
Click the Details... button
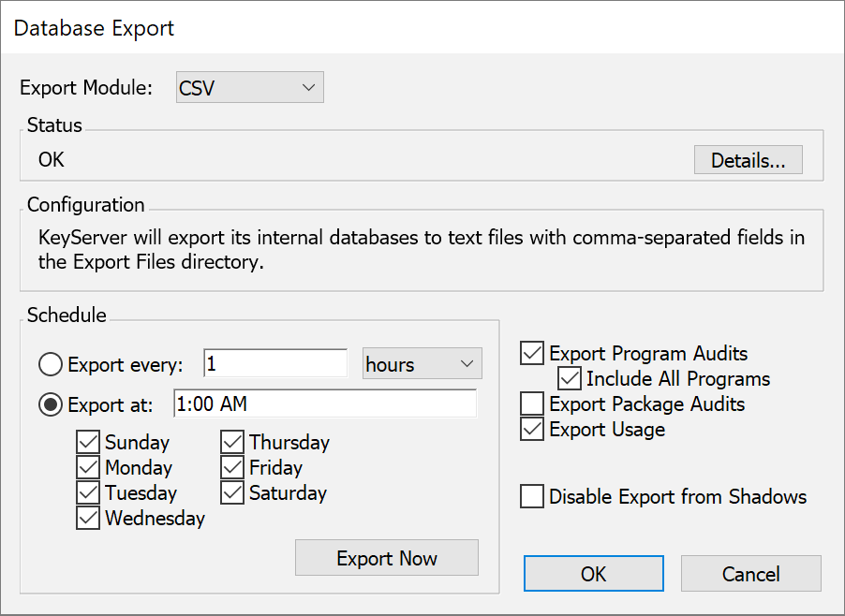point(748,160)
